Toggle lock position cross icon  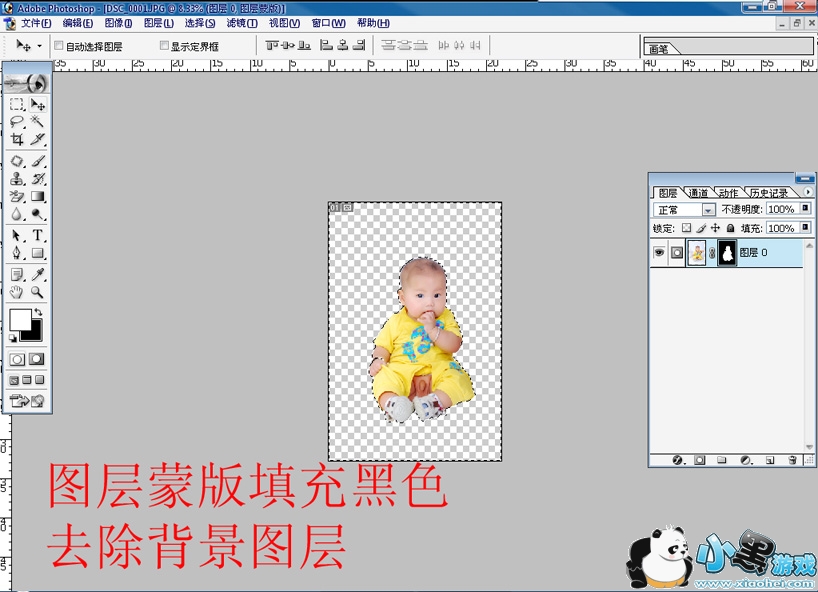pyautogui.click(x=715, y=228)
